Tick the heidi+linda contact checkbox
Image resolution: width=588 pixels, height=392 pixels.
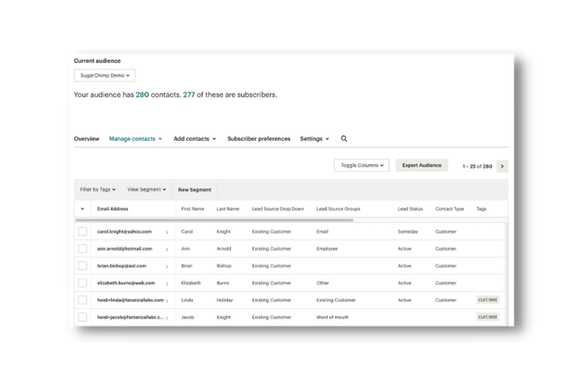pos(82,300)
